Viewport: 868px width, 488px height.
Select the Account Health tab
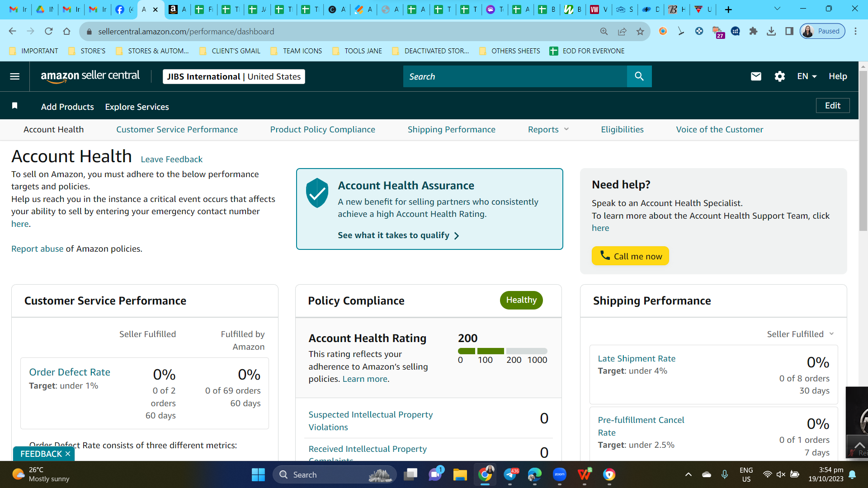[x=54, y=130]
